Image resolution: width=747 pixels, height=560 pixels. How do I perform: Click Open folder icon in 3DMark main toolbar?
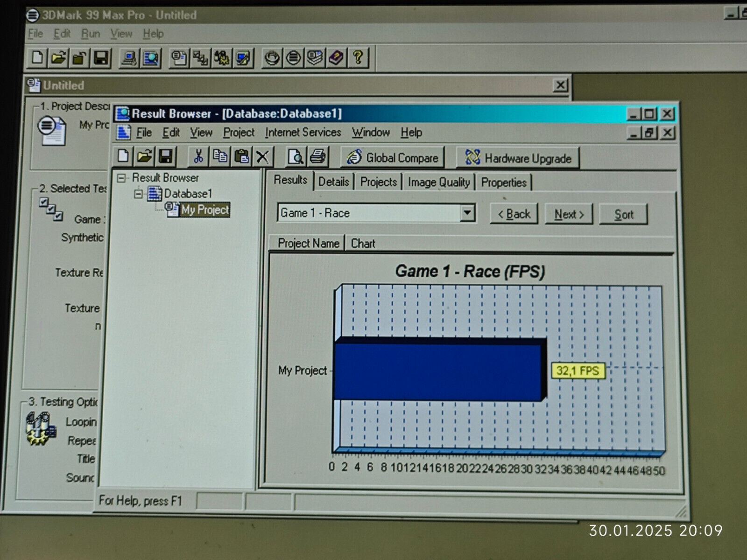pos(58,58)
